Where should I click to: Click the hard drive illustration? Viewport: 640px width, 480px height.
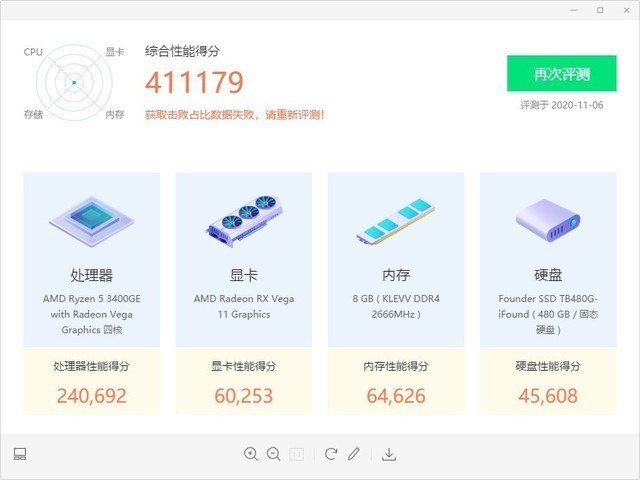point(548,220)
